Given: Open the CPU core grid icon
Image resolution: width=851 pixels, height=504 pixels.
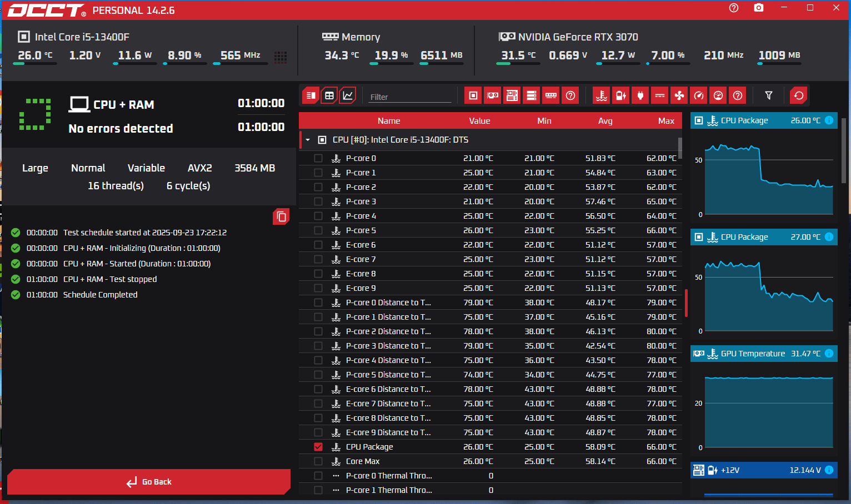Looking at the screenshot, I should coord(281,57).
